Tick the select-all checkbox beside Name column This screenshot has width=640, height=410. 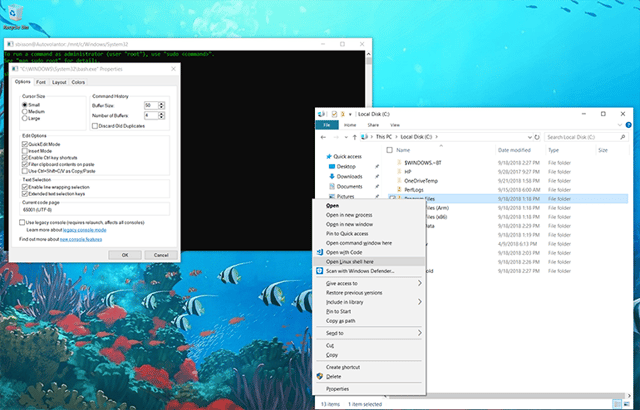pos(389,150)
